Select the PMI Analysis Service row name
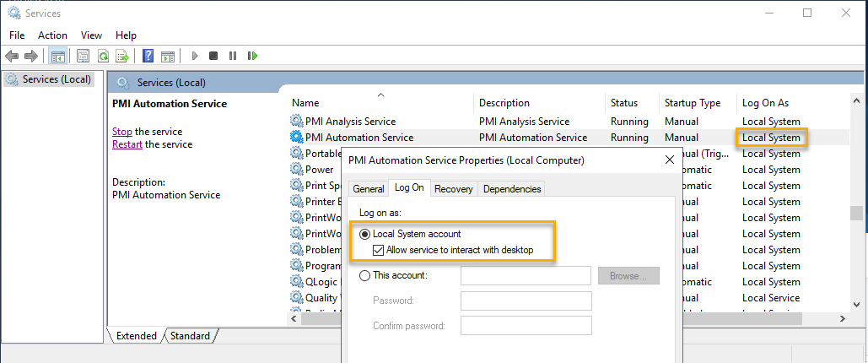This screenshot has width=868, height=363. (x=350, y=122)
